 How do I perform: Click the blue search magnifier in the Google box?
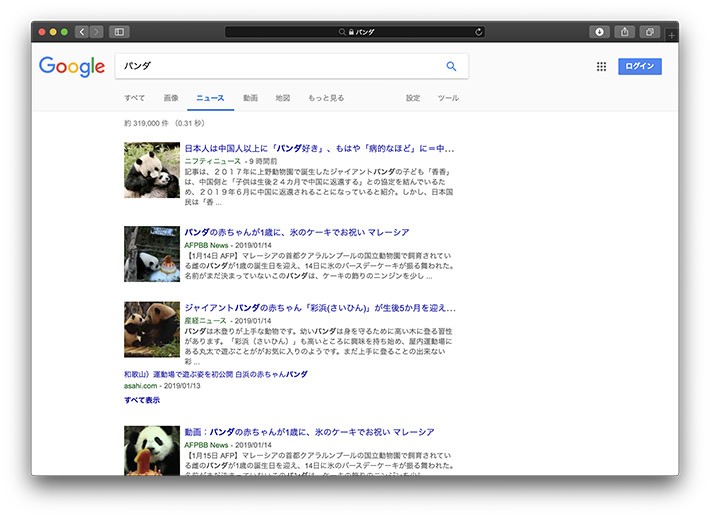[451, 66]
